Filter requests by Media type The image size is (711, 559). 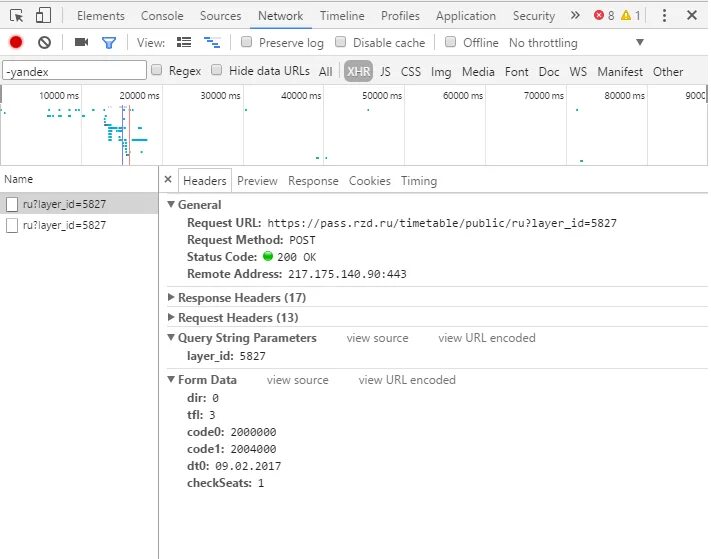pos(478,72)
